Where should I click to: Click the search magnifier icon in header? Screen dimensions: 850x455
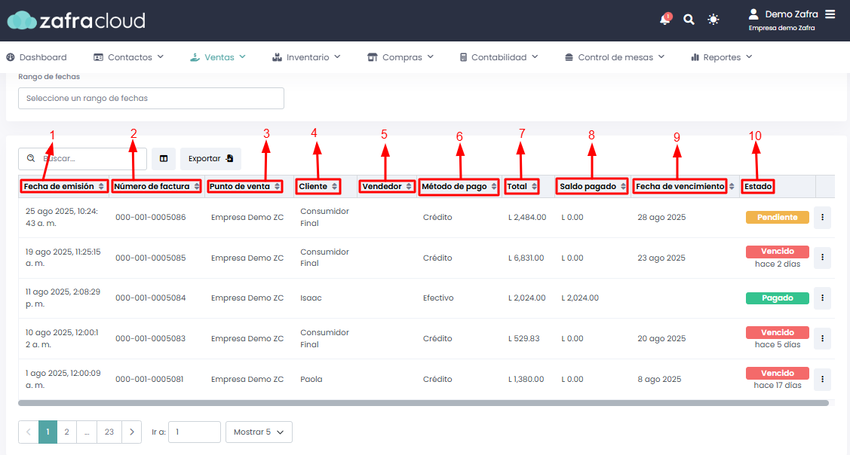point(688,20)
